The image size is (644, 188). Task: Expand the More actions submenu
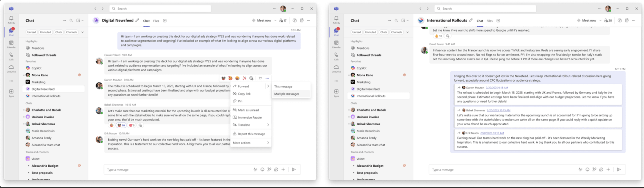click(268, 143)
